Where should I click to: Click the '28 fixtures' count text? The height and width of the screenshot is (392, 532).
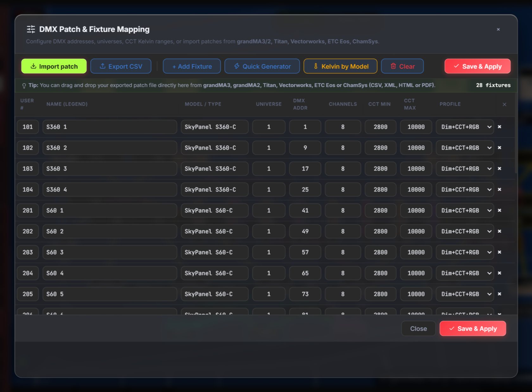pyautogui.click(x=493, y=85)
